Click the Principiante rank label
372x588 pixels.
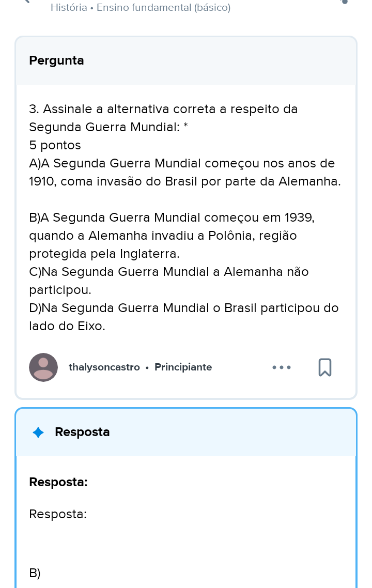[183, 367]
